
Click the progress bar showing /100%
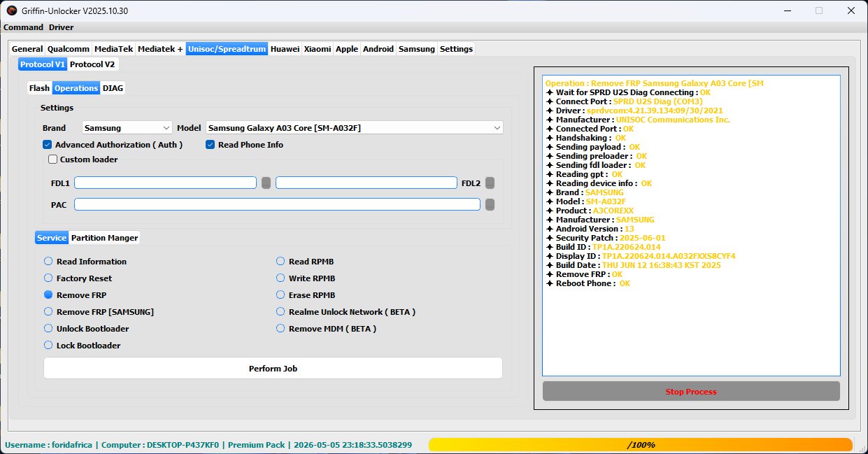641,445
